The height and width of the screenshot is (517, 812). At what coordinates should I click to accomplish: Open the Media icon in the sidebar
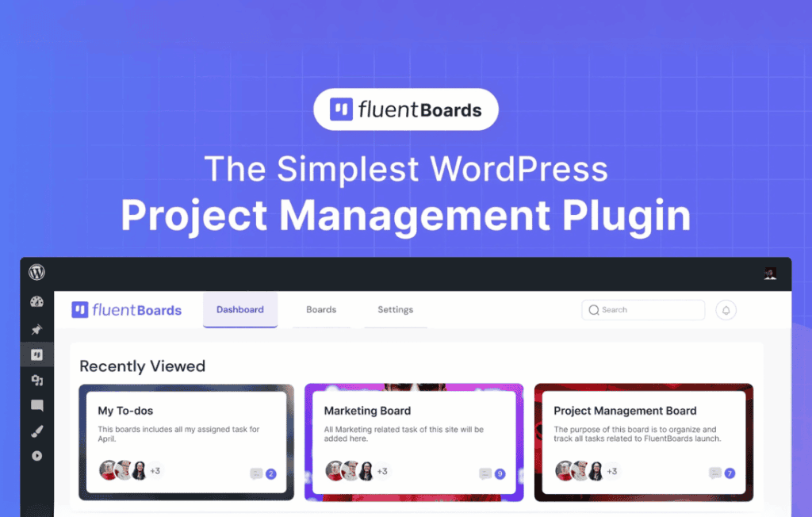click(x=36, y=381)
